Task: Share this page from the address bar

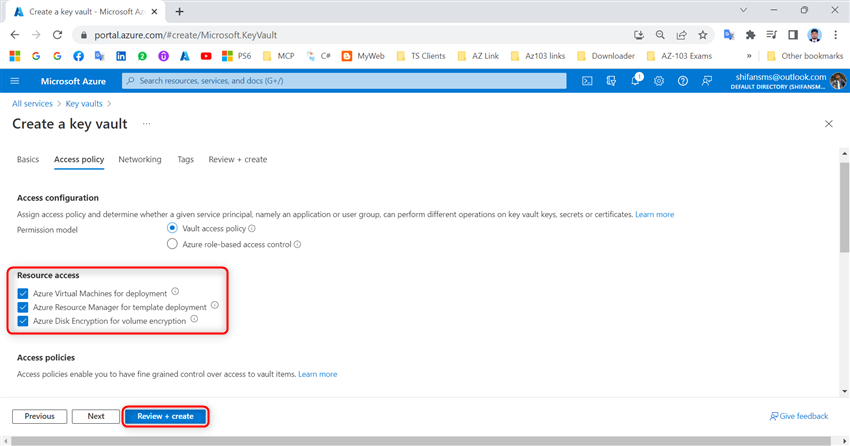Action: point(681,35)
